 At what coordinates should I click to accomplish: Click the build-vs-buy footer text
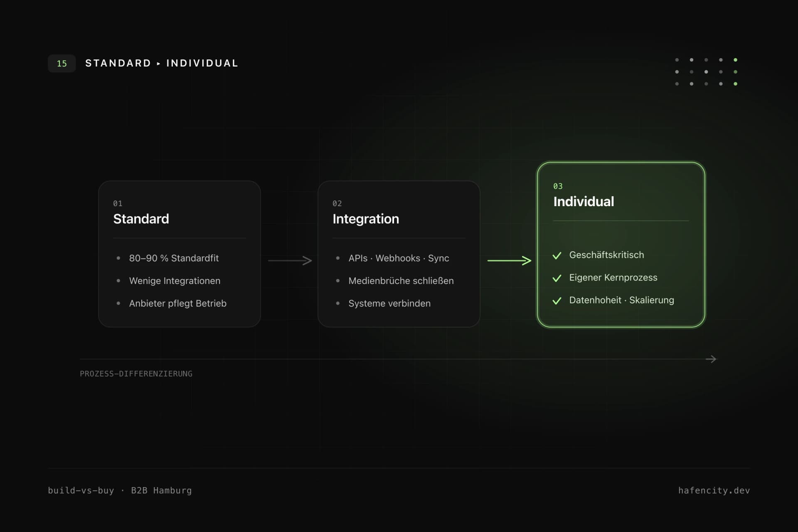point(81,490)
